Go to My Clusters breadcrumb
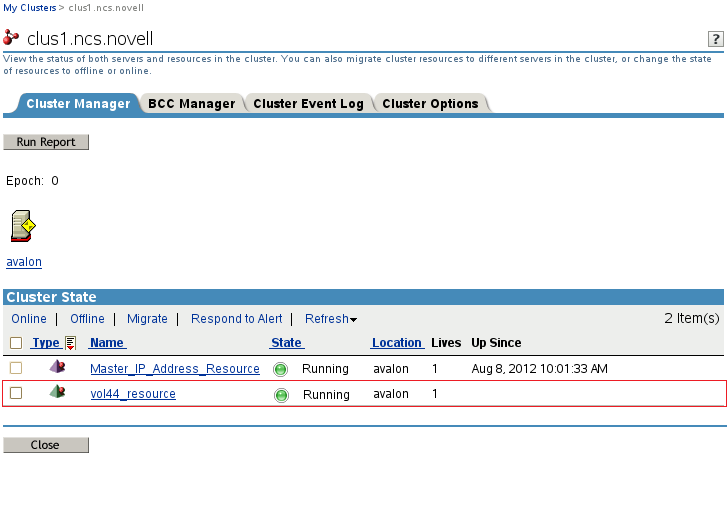The width and height of the screenshot is (727, 506). [30, 7]
